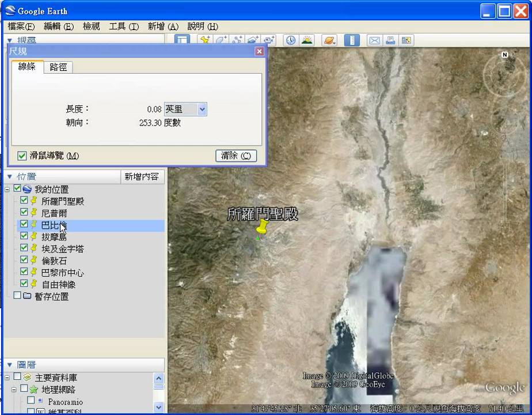Close the 尺規 ruler dialog

[x=259, y=51]
